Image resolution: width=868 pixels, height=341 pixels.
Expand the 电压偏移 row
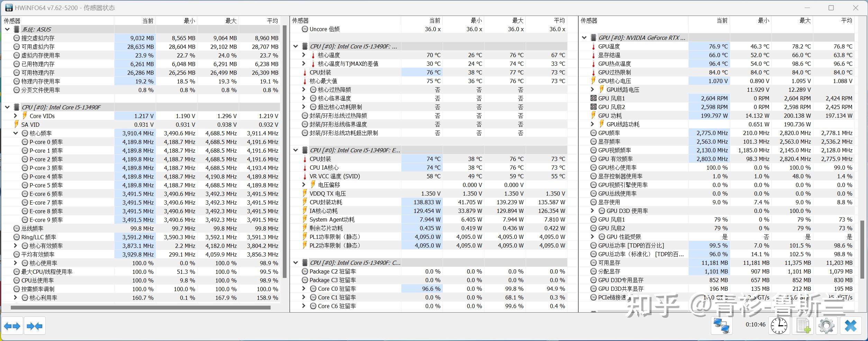point(304,185)
